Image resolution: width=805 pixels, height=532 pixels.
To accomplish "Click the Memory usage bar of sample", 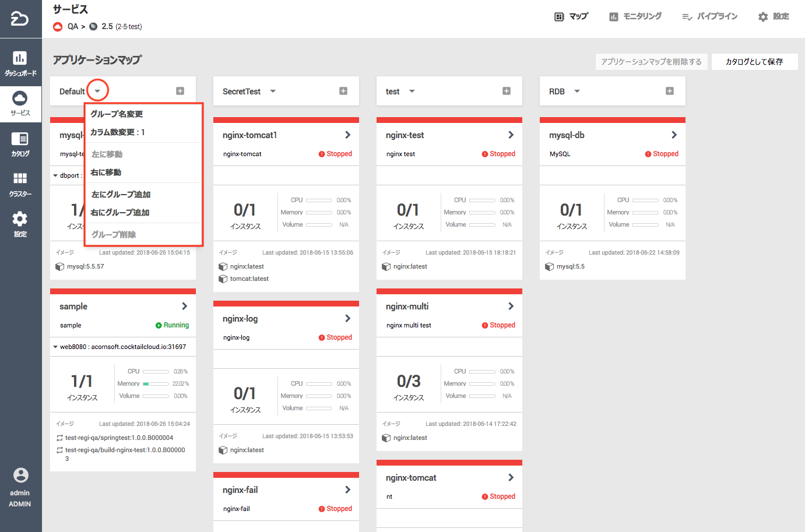I will click(156, 384).
